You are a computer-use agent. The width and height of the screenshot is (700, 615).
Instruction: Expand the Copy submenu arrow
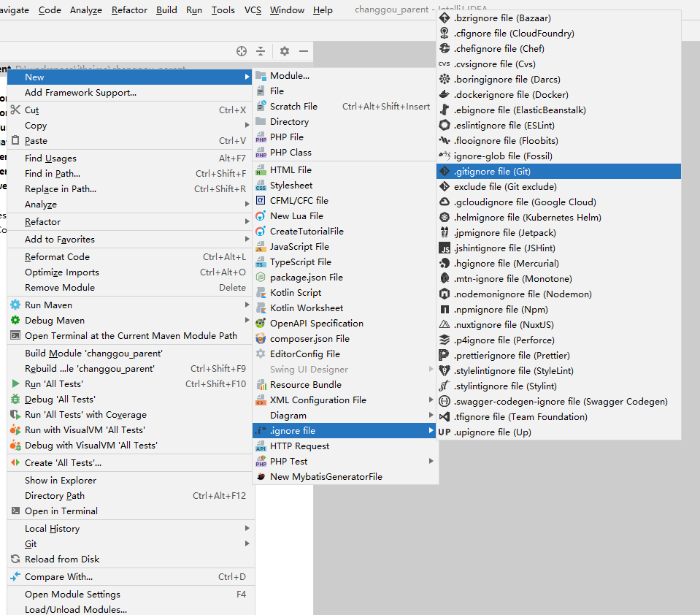tap(247, 125)
